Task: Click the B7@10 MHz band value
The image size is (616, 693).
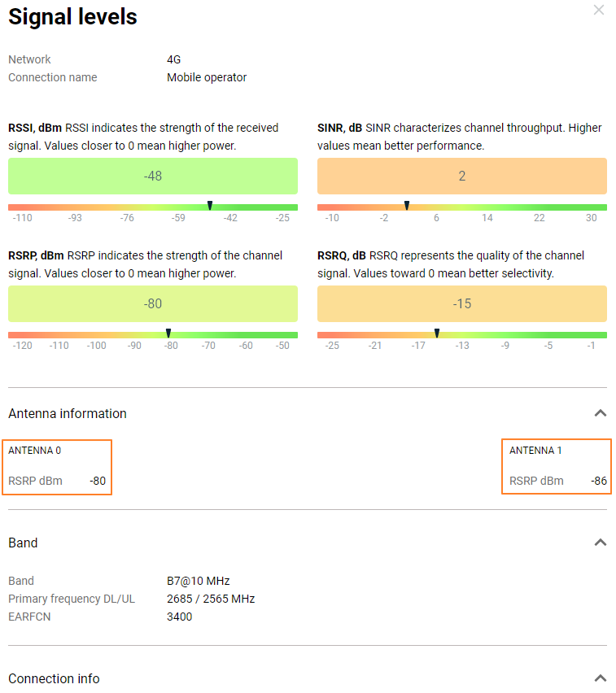Action: click(x=199, y=581)
